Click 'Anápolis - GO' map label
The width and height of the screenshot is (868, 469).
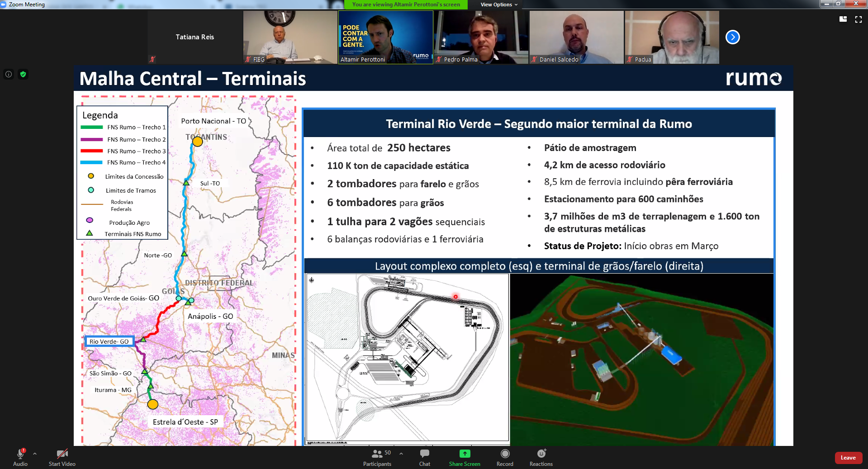coord(210,316)
